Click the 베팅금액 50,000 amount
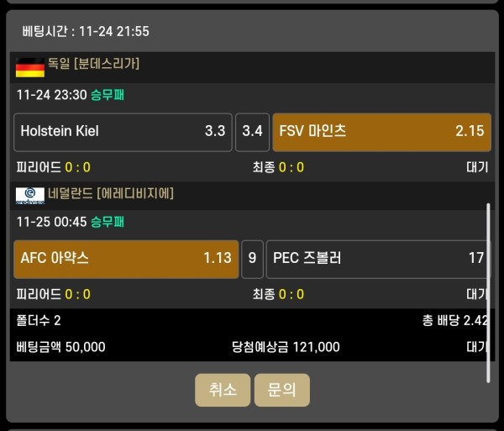Image resolution: width=504 pixels, height=431 pixels. tap(60, 347)
